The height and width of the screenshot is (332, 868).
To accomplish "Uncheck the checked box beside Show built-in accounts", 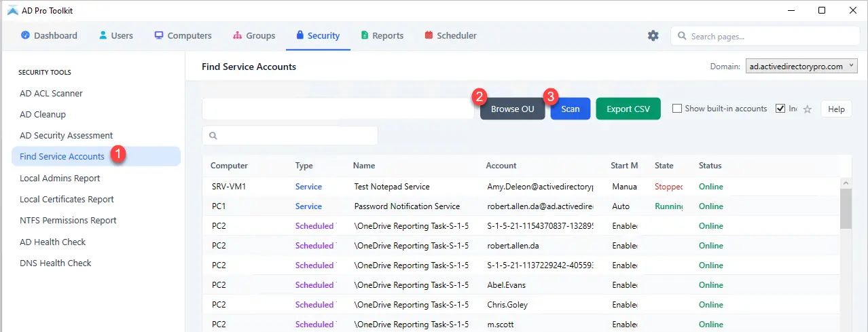I will click(x=780, y=109).
